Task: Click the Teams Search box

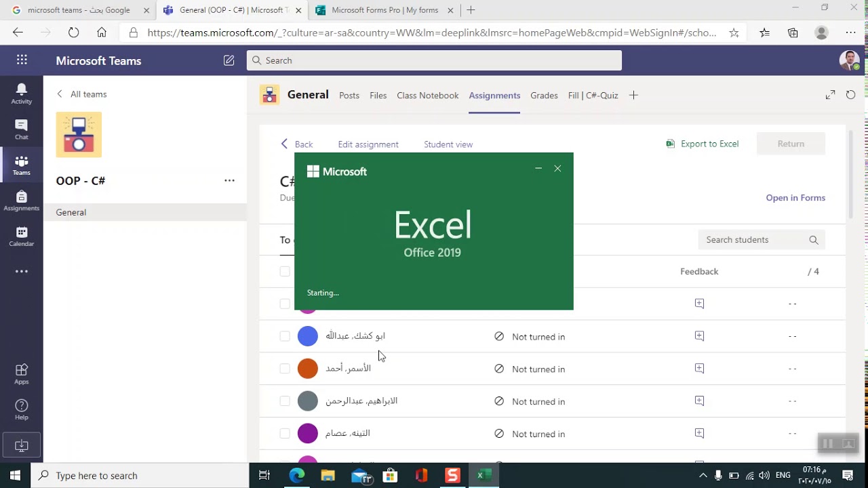Action: [x=434, y=60]
